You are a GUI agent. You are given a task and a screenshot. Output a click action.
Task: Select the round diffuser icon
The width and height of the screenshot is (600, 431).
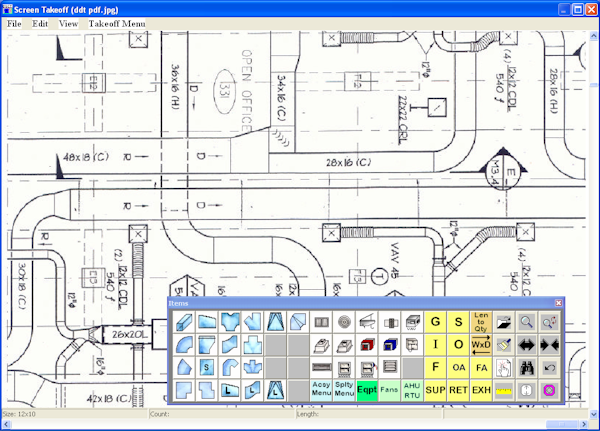pyautogui.click(x=343, y=322)
